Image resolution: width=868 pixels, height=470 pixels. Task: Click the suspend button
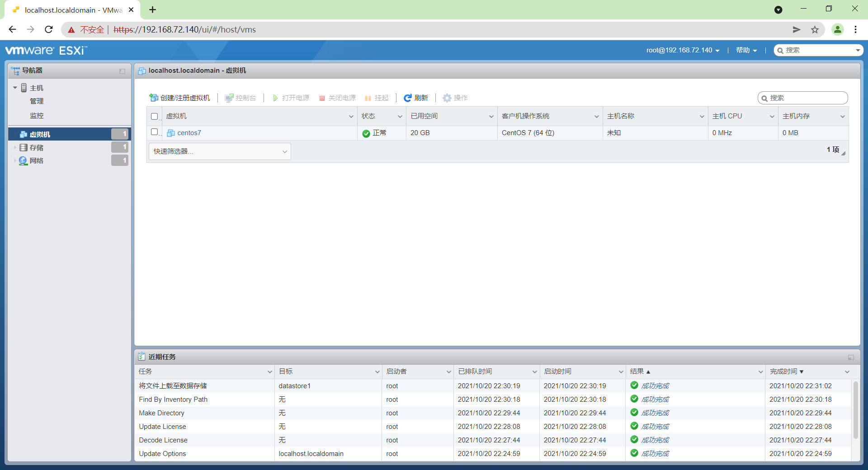[x=377, y=98]
